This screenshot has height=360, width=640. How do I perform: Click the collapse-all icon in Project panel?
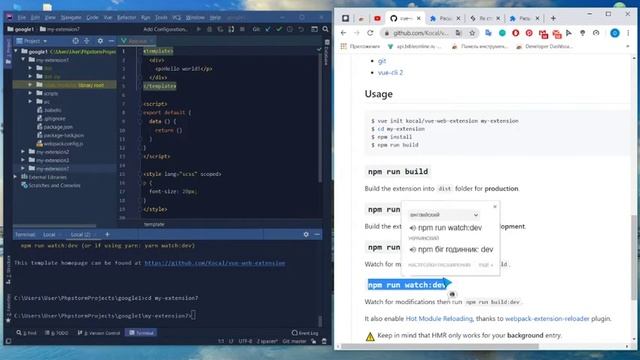point(87,41)
